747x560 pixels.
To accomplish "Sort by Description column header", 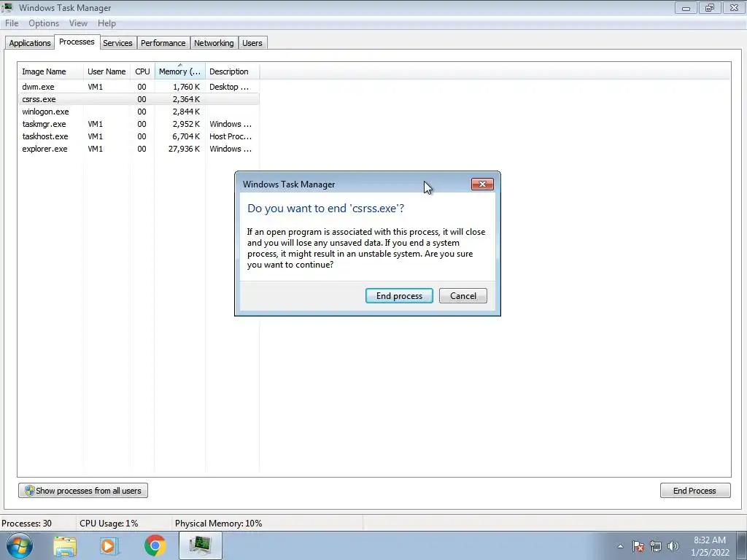I will click(232, 71).
